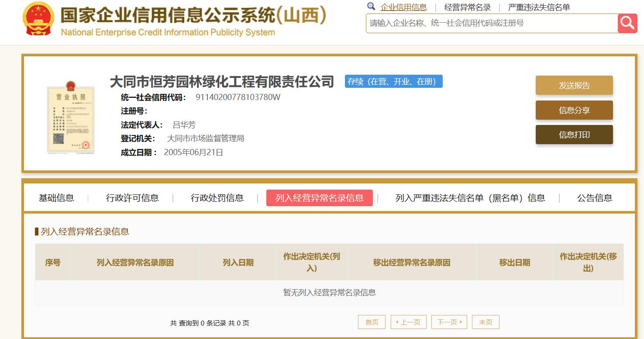Click the 下一页 next page button

point(449,322)
